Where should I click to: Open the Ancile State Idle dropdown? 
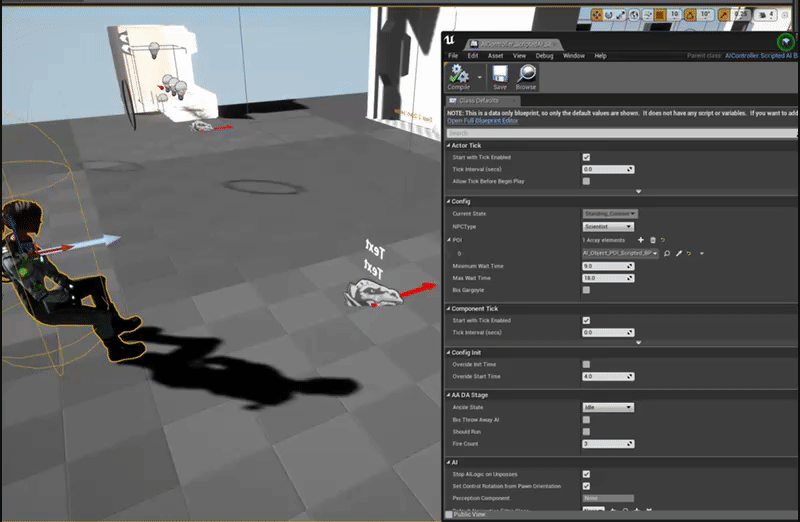pyautogui.click(x=608, y=407)
